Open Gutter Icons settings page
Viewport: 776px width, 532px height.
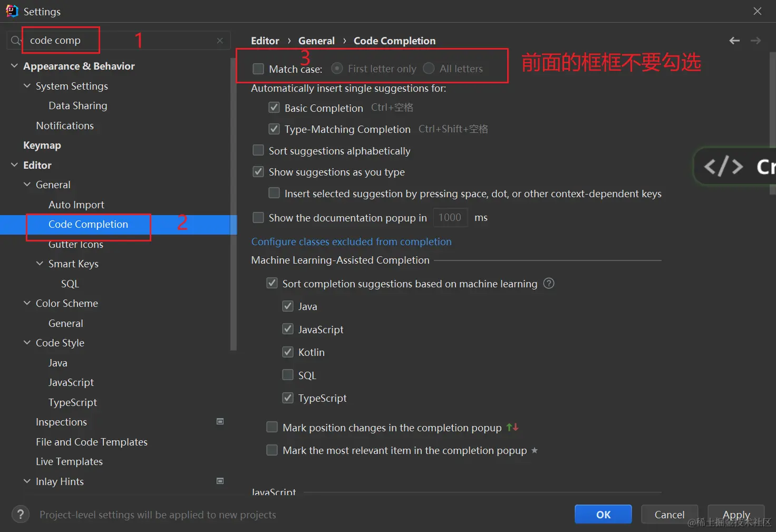pos(75,244)
